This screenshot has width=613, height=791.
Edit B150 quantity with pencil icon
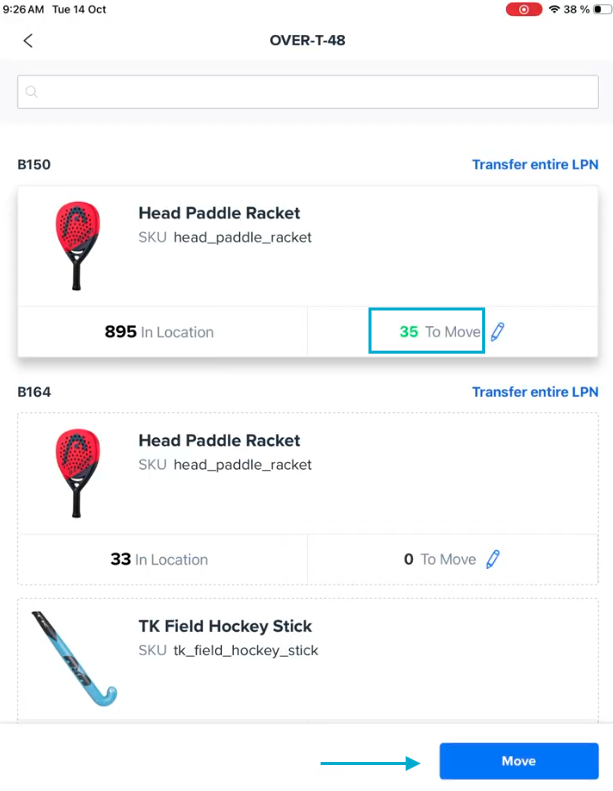coord(498,331)
